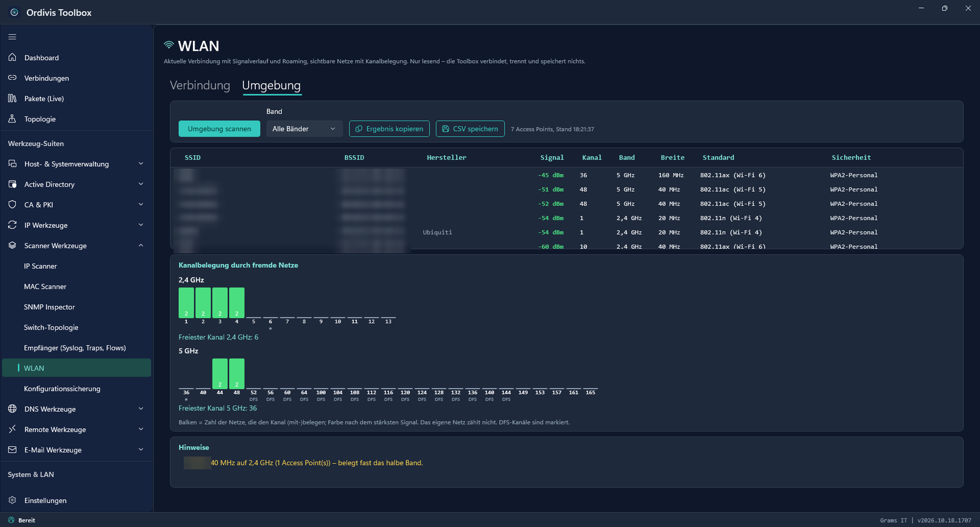Image resolution: width=980 pixels, height=527 pixels.
Task: Collapse the Scanner Werkzeuge chevron
Action: coord(141,245)
